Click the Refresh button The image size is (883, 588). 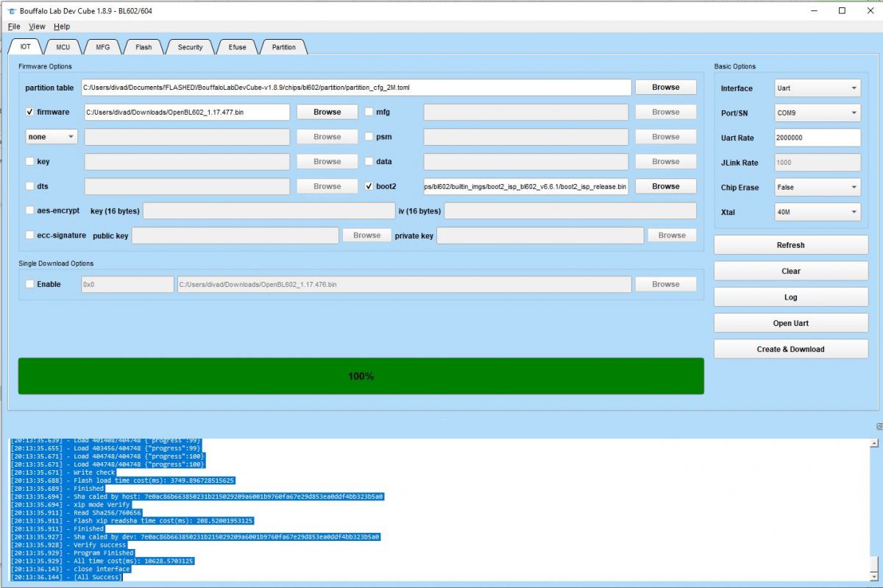coord(791,245)
